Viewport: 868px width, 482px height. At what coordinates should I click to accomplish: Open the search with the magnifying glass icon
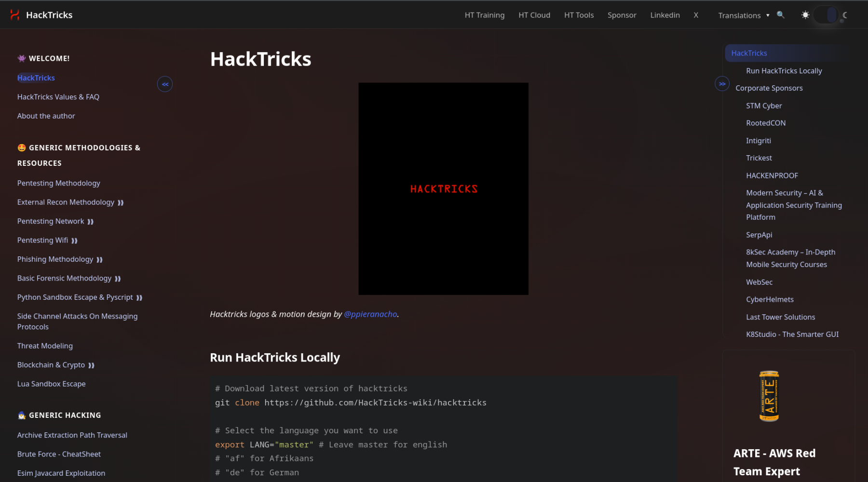pos(780,15)
